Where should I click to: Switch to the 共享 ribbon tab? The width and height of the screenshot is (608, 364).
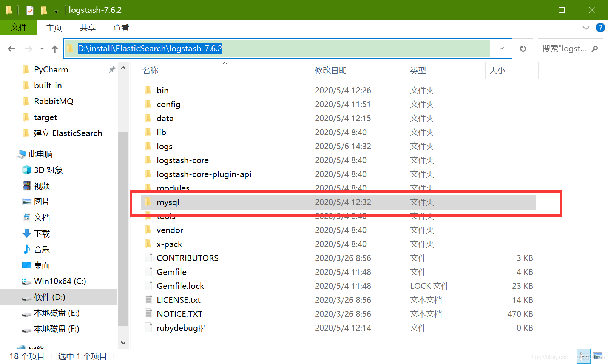pyautogui.click(x=88, y=28)
